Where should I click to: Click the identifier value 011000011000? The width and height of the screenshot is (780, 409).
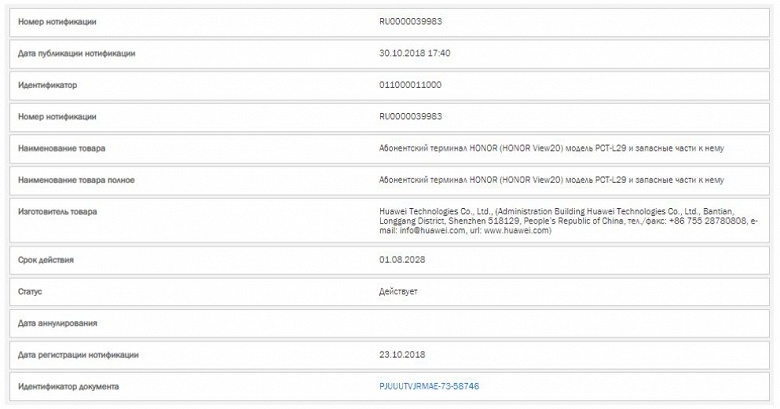click(410, 85)
